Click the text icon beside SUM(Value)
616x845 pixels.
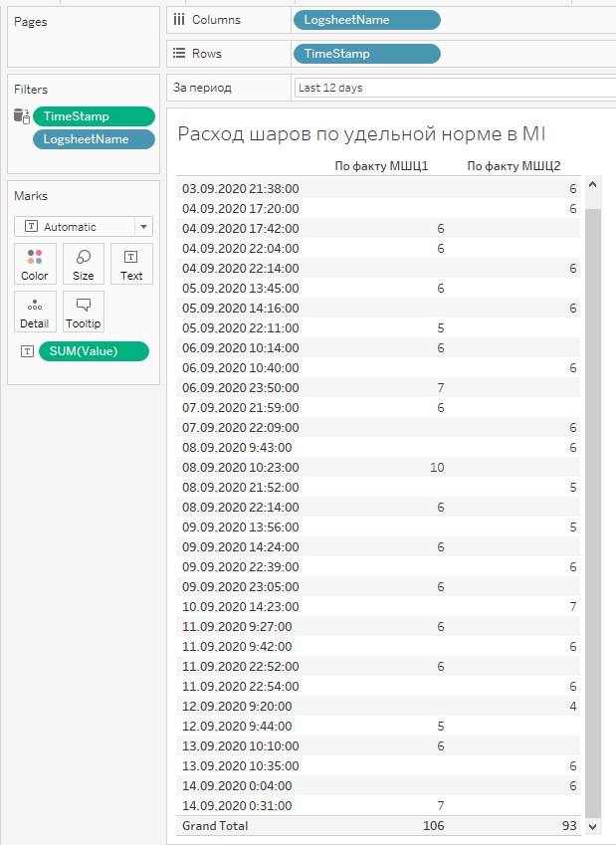pos(27,351)
